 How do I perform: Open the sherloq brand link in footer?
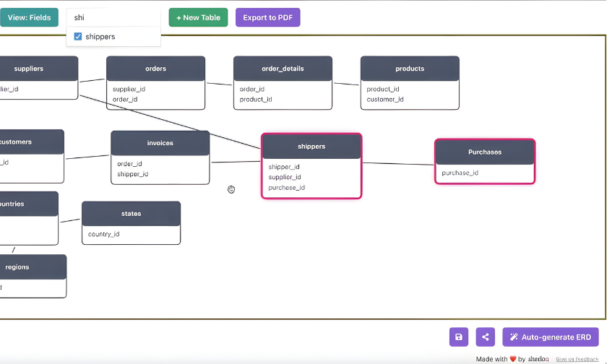[538, 359]
